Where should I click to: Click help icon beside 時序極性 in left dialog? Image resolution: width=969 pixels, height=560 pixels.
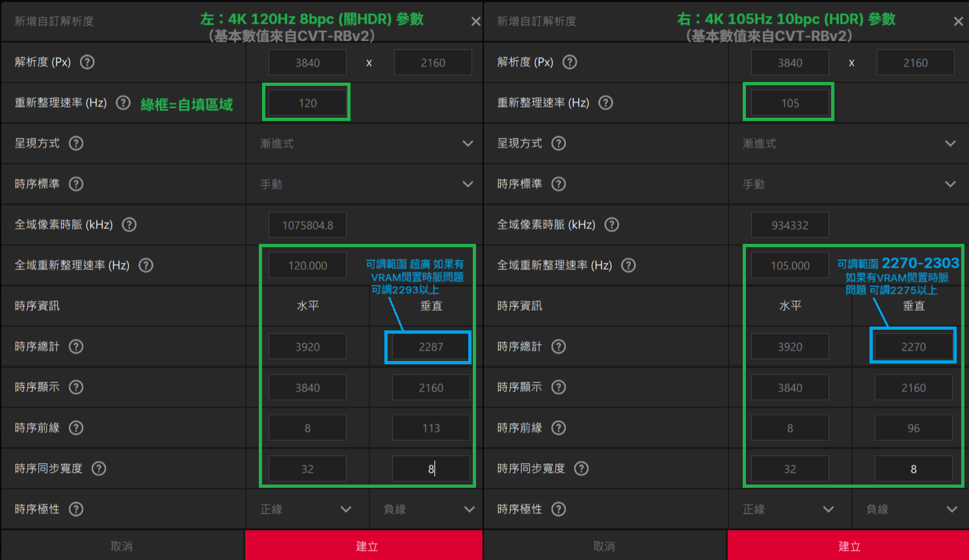[x=76, y=509]
